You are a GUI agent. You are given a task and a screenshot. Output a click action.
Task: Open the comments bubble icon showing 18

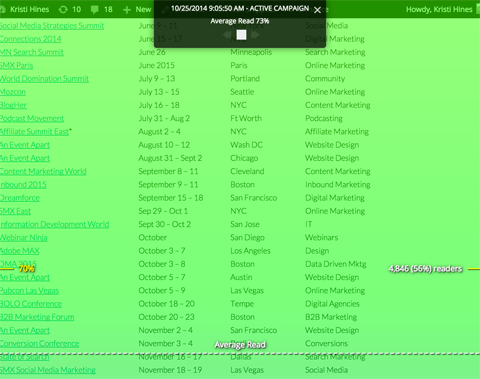point(95,9)
